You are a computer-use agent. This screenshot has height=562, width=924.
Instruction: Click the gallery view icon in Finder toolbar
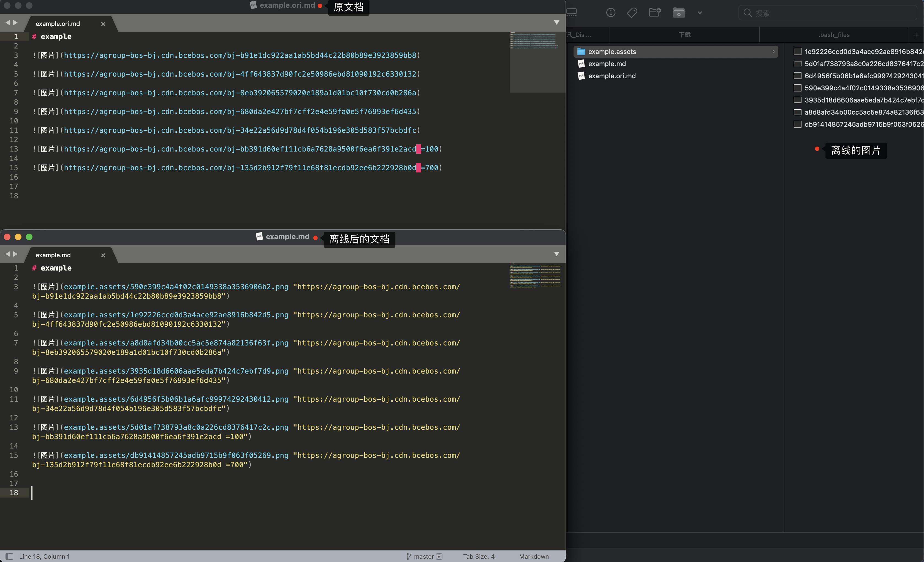click(x=572, y=13)
